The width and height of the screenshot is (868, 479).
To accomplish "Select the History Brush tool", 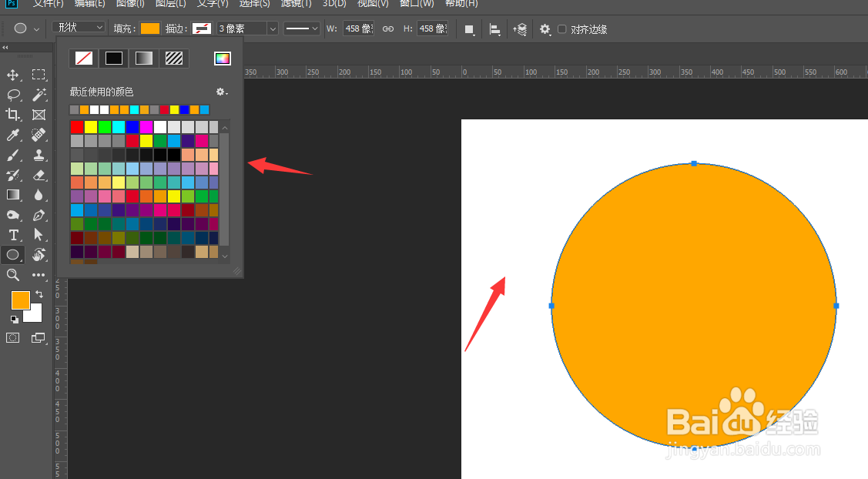I will click(x=13, y=175).
